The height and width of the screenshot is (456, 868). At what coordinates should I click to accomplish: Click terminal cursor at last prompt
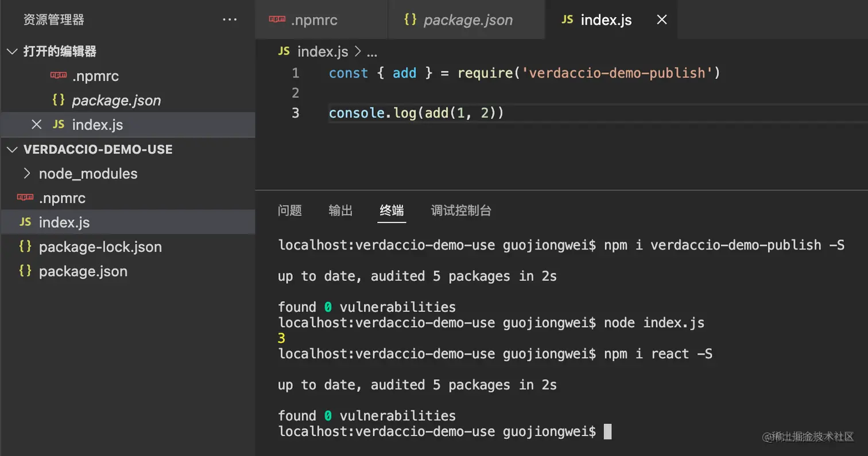[608, 431]
